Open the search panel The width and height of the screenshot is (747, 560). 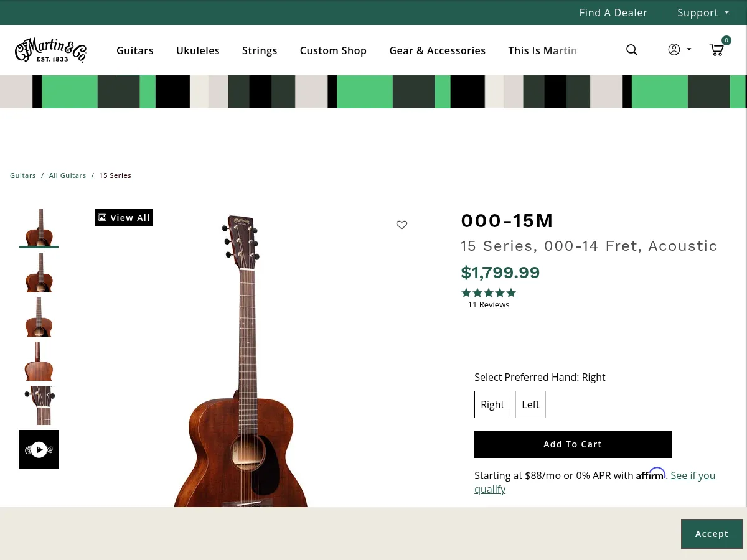click(632, 50)
